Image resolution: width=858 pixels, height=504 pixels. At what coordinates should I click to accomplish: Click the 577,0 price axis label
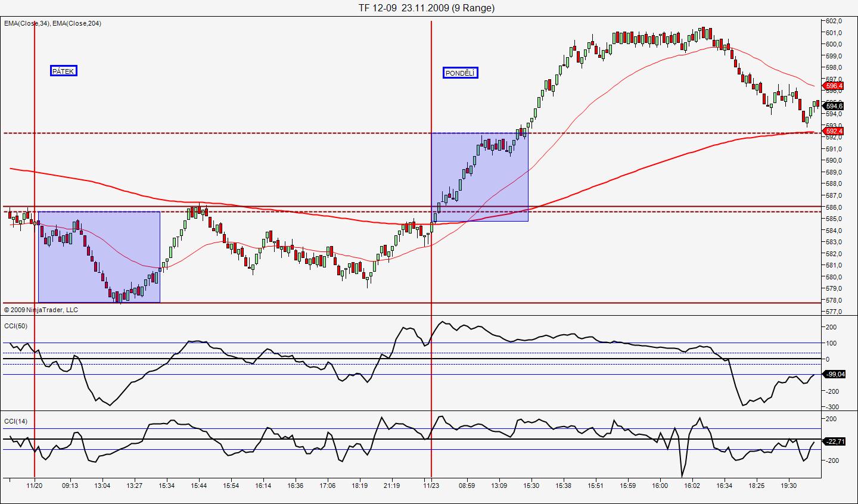tap(834, 312)
